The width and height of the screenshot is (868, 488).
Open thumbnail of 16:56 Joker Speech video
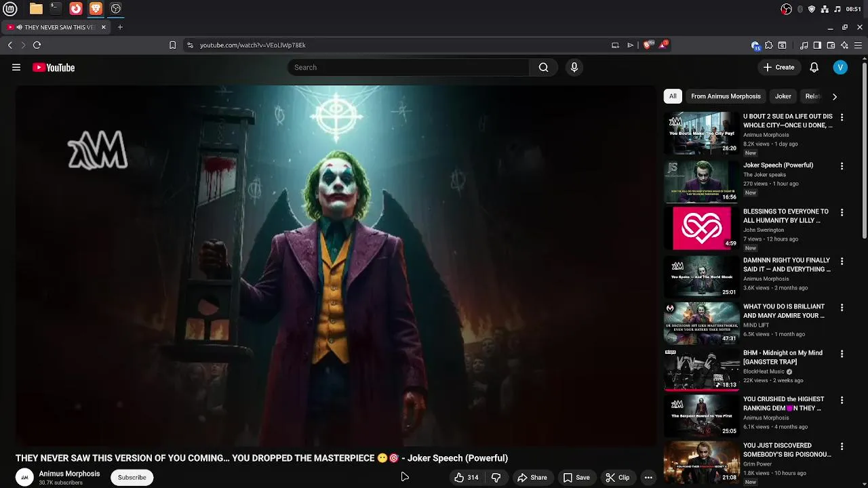click(x=701, y=182)
